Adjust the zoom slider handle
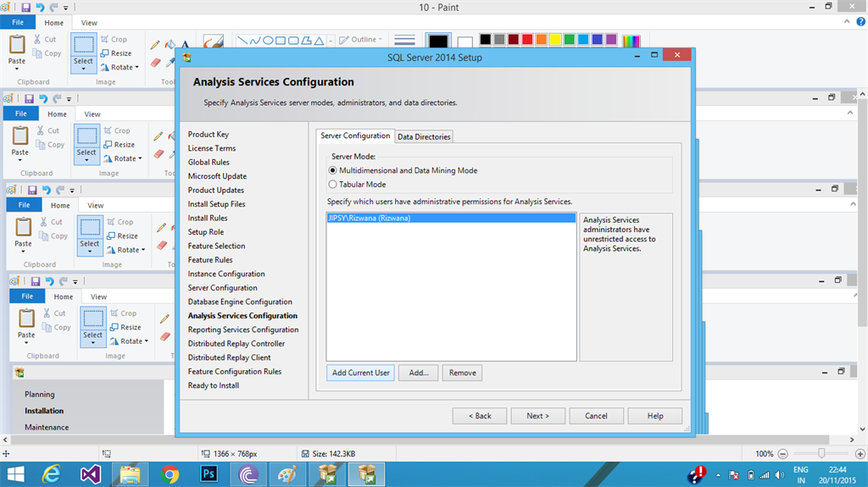 point(821,453)
